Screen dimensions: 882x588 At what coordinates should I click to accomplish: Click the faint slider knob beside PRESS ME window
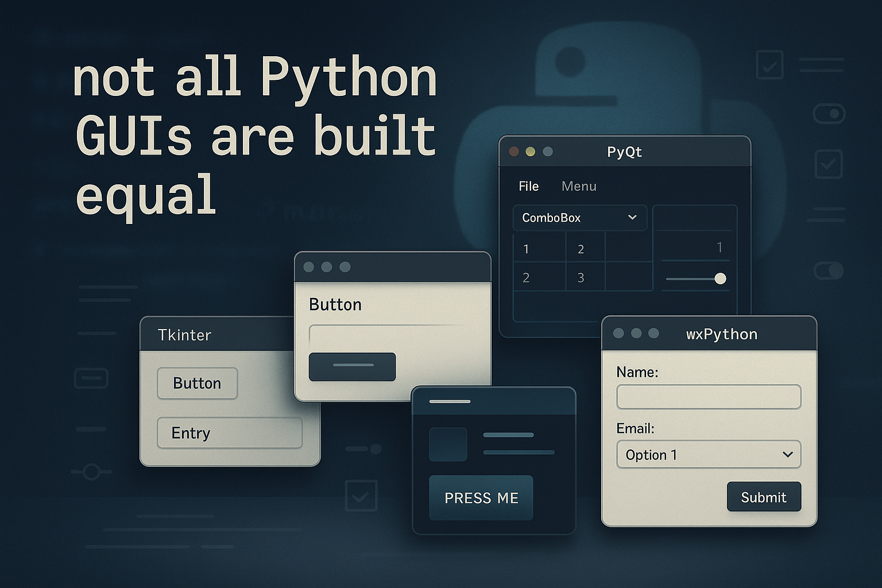coord(376,448)
